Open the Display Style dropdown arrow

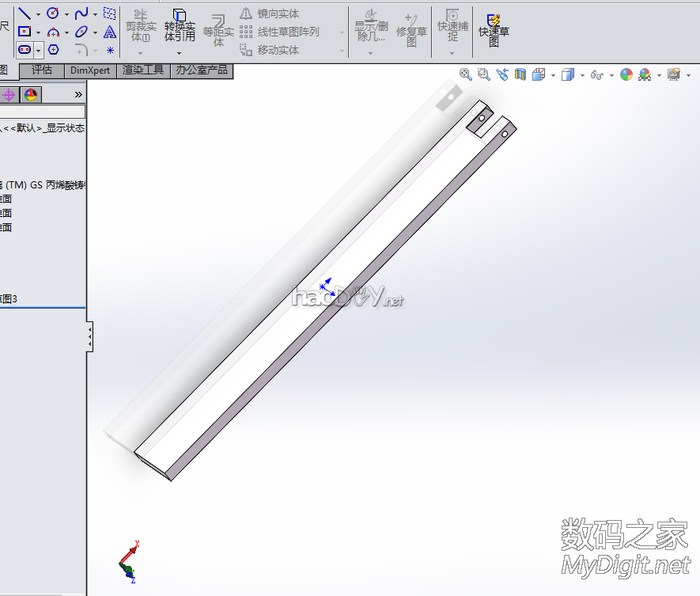(582, 75)
